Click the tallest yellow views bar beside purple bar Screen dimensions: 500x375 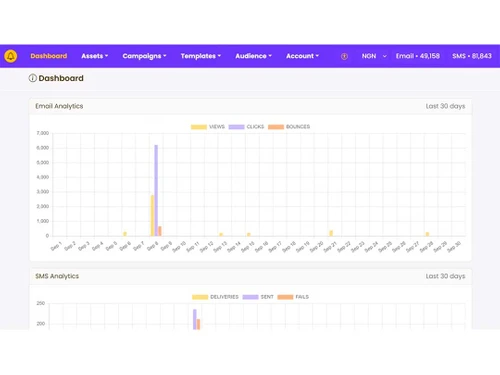pos(153,215)
